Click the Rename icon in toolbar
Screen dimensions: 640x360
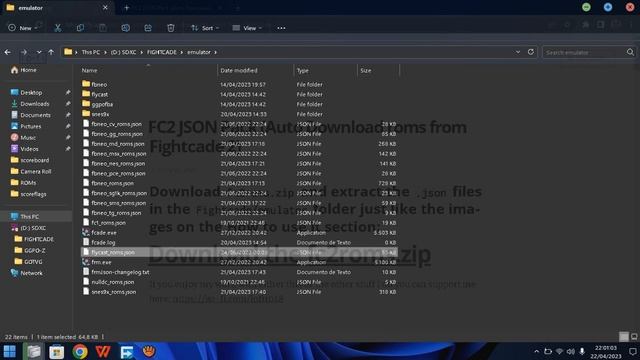[x=125, y=28]
